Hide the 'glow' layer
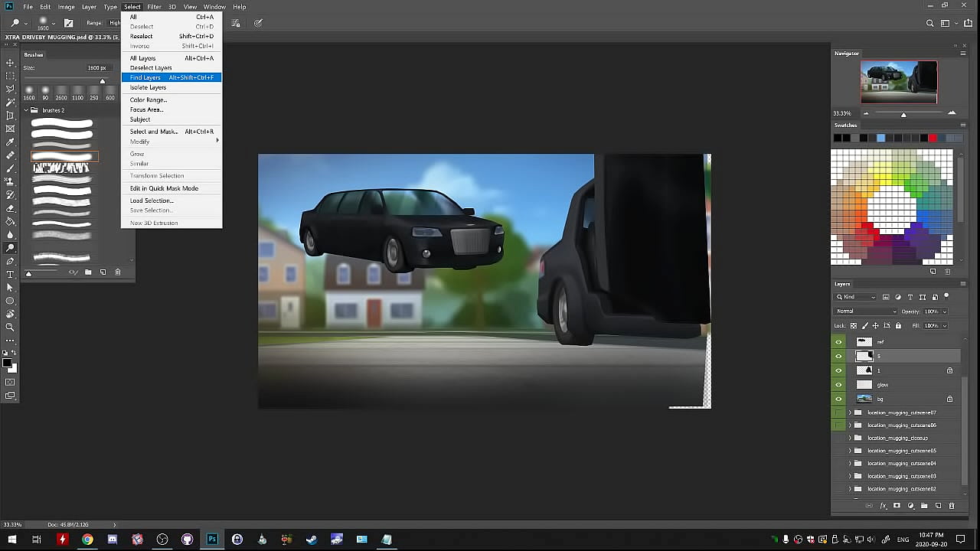This screenshot has width=980, height=551. point(838,385)
